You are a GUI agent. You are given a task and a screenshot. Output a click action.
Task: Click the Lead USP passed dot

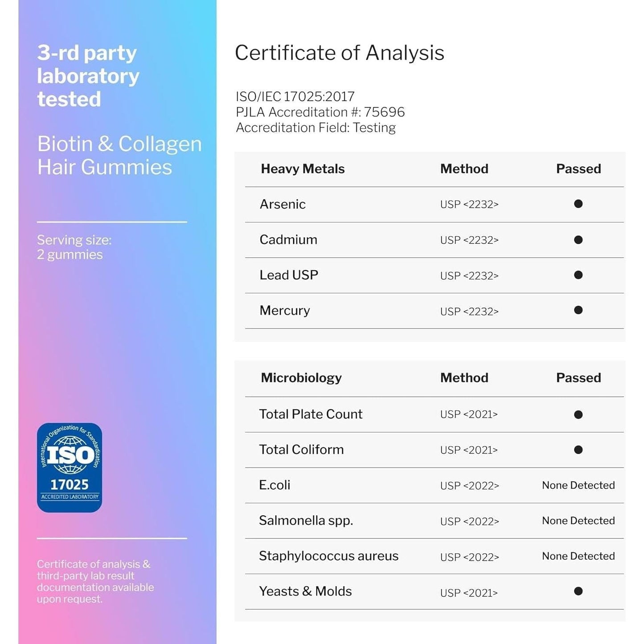578,275
